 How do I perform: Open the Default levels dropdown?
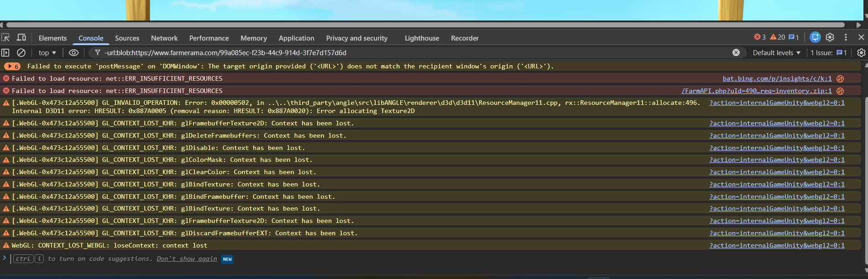(x=776, y=53)
